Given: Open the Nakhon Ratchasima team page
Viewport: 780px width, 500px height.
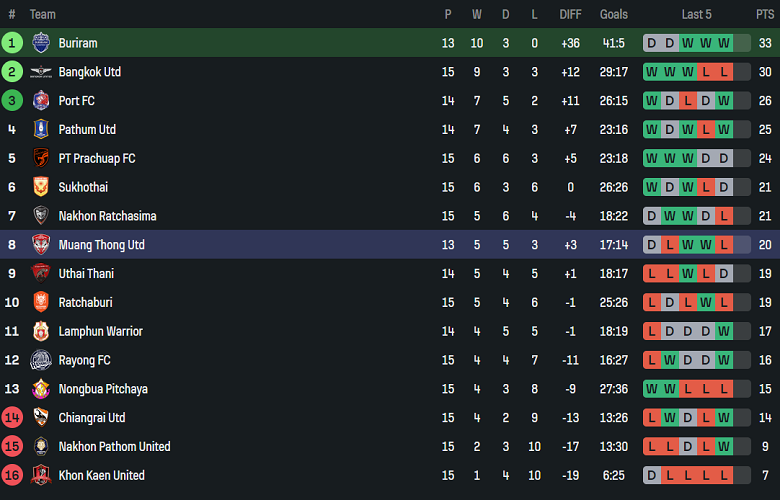Looking at the screenshot, I should click(x=107, y=216).
